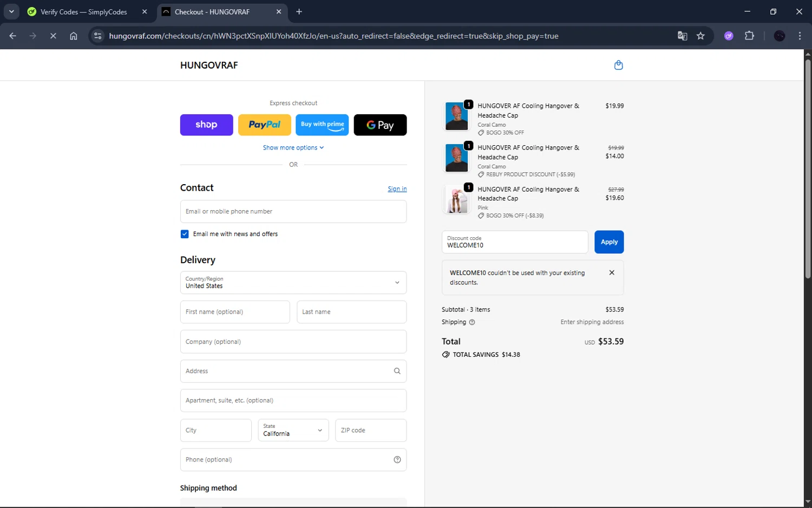
Task: Click the Discount code field
Action: click(x=515, y=242)
